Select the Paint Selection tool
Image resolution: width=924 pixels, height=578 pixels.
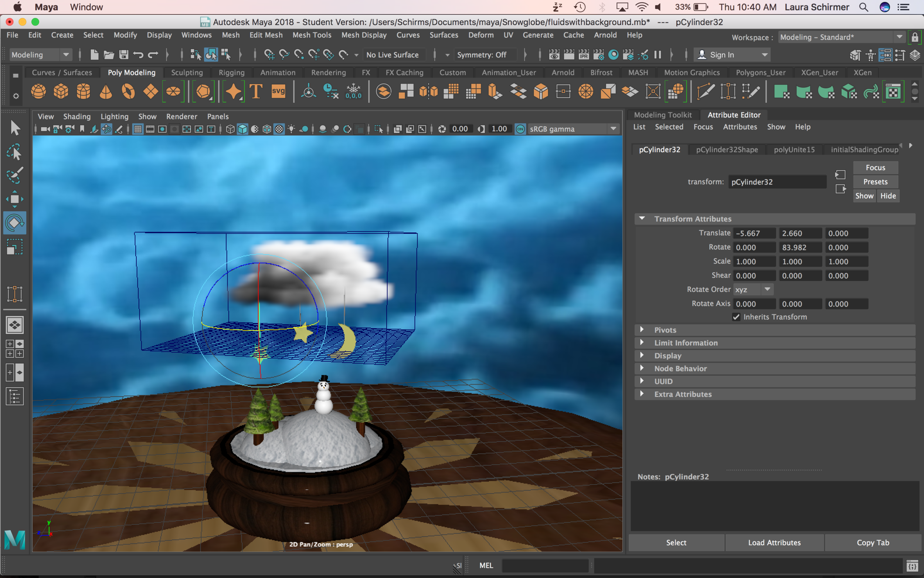[x=14, y=175]
